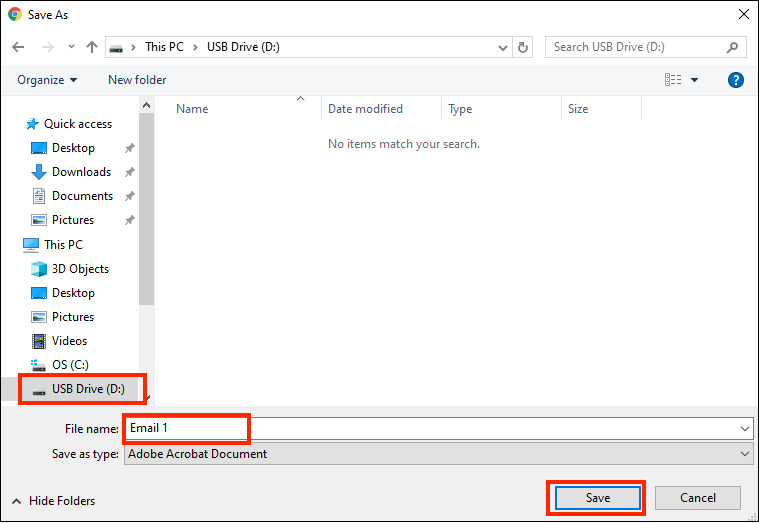This screenshot has height=523, width=759.
Task: Open Downloads in Quick access
Action: 81,172
